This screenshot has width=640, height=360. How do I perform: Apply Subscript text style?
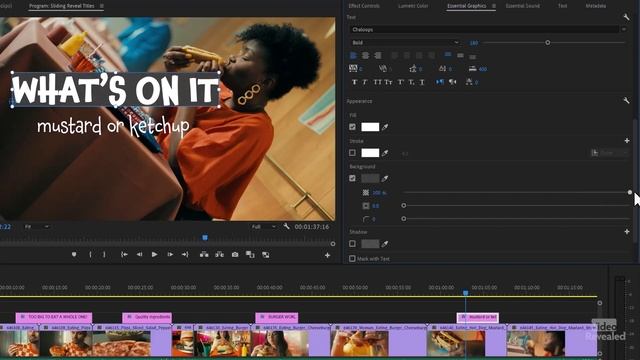[x=411, y=82]
